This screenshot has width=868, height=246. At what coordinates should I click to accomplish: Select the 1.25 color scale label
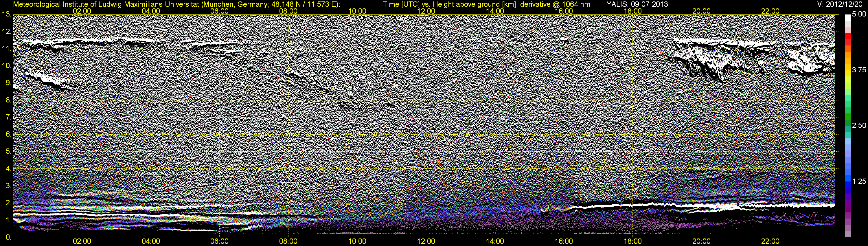point(859,181)
